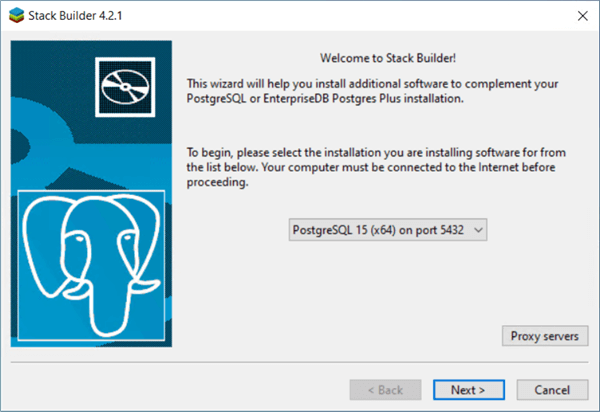The image size is (600, 412).
Task: Click the disabled < Back button
Action: point(385,390)
